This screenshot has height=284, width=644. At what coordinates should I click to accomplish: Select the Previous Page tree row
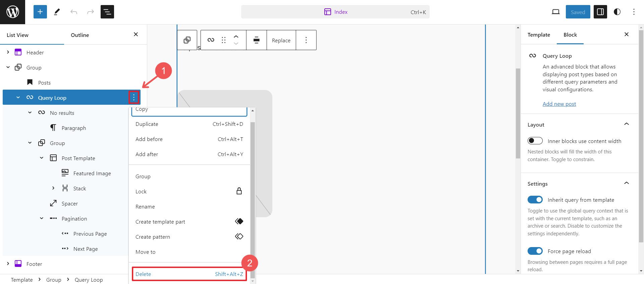pos(65,234)
